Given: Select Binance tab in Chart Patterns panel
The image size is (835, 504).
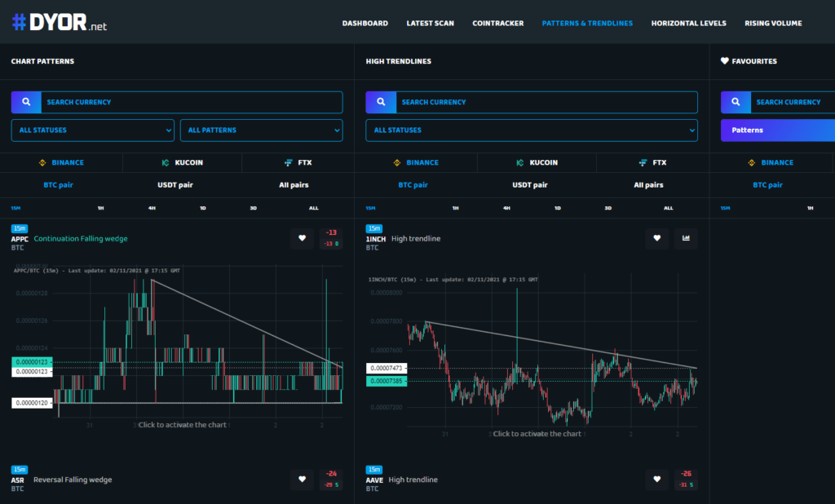Looking at the screenshot, I should pos(61,162).
